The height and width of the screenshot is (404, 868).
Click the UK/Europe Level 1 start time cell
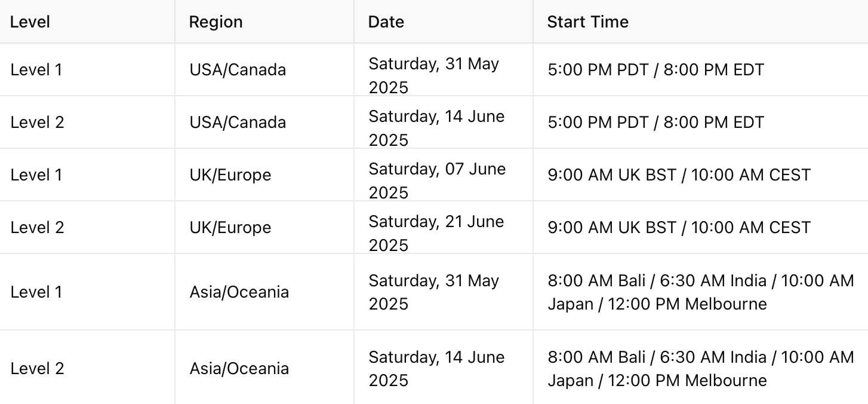(x=679, y=175)
